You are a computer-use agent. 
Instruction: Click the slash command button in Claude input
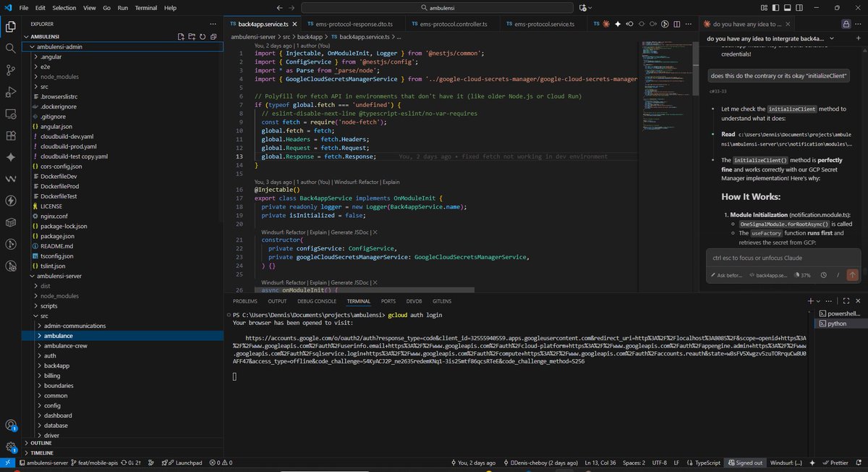tap(836, 275)
